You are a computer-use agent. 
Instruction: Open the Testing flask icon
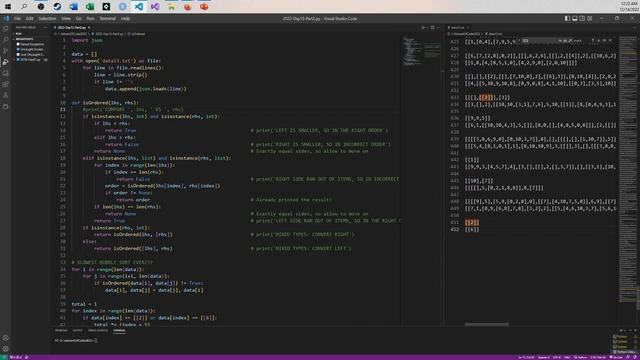[x=5, y=95]
